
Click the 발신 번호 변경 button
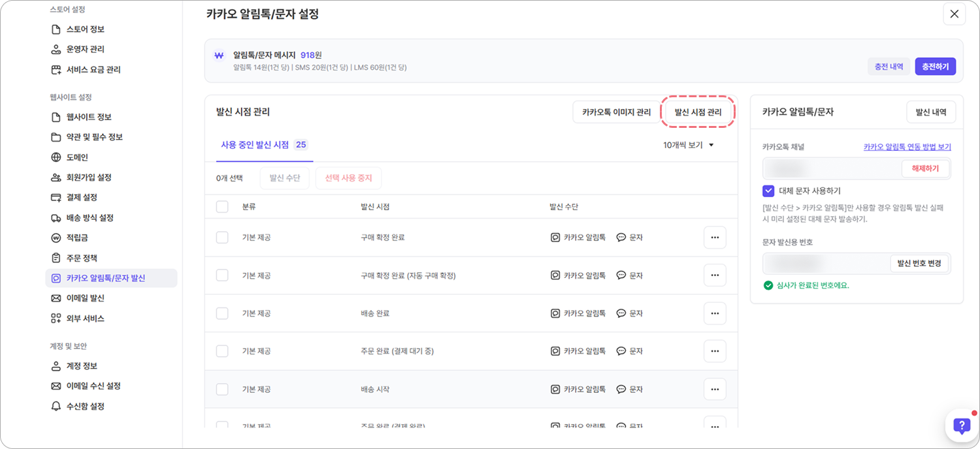pos(919,264)
